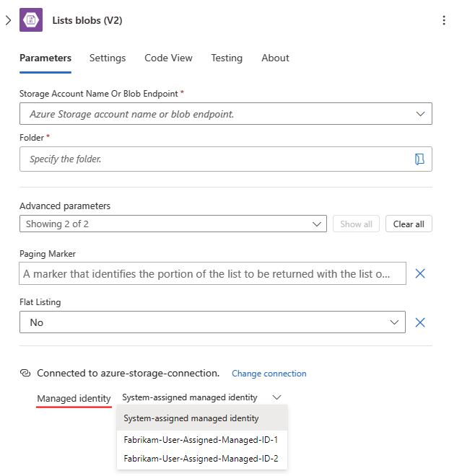Open the About tab
This screenshot has height=476, width=462.
275,58
